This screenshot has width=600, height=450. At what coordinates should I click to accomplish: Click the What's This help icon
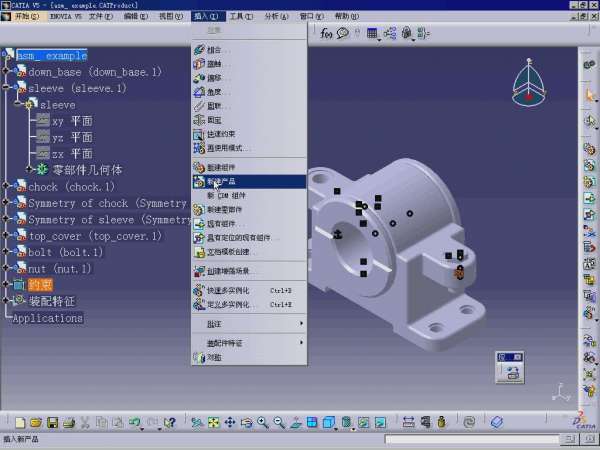pos(169,422)
